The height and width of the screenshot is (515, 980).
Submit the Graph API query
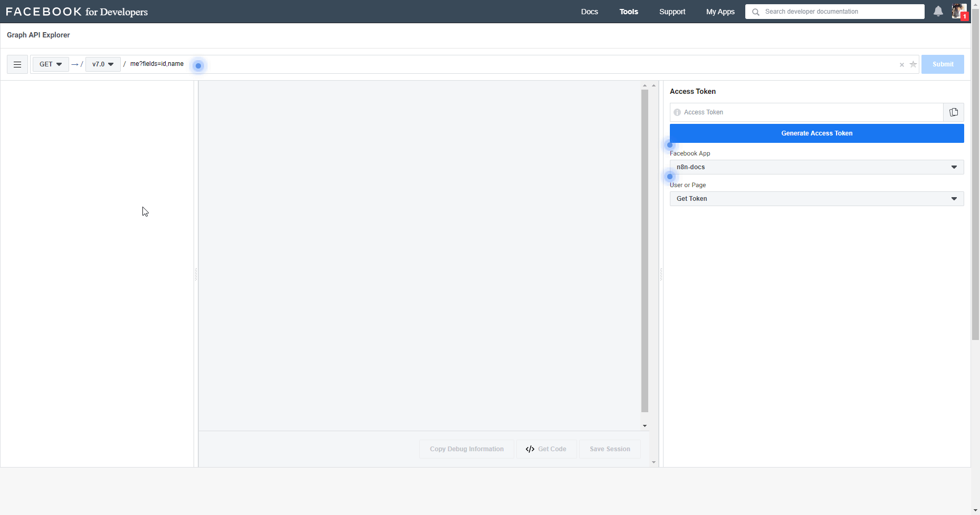pos(942,64)
